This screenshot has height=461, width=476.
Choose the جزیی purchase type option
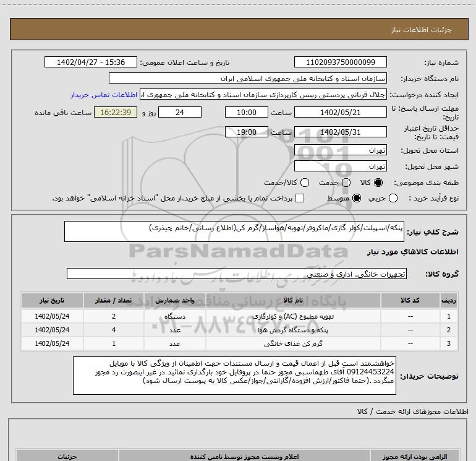pos(393,198)
